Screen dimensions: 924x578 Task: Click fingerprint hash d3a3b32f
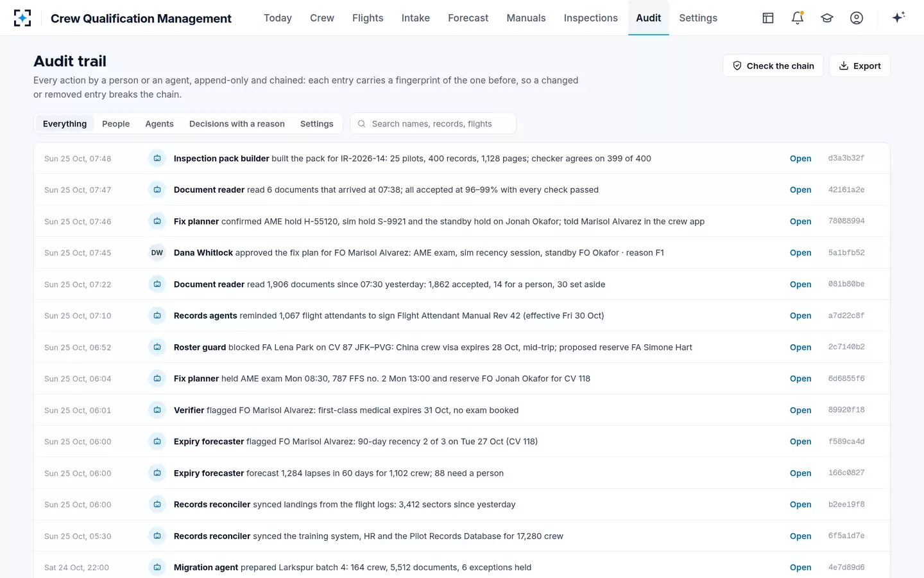tap(846, 158)
